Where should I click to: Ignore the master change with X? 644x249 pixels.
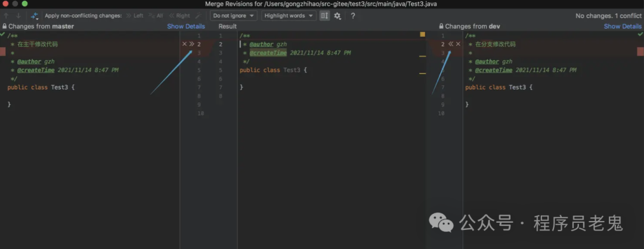pos(184,44)
